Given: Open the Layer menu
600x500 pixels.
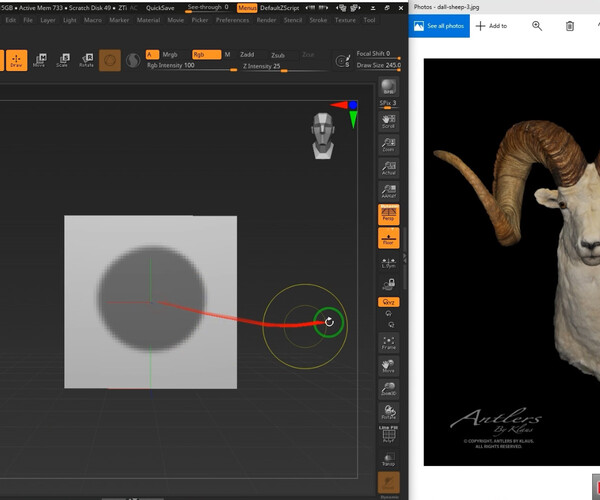Looking at the screenshot, I should click(48, 20).
